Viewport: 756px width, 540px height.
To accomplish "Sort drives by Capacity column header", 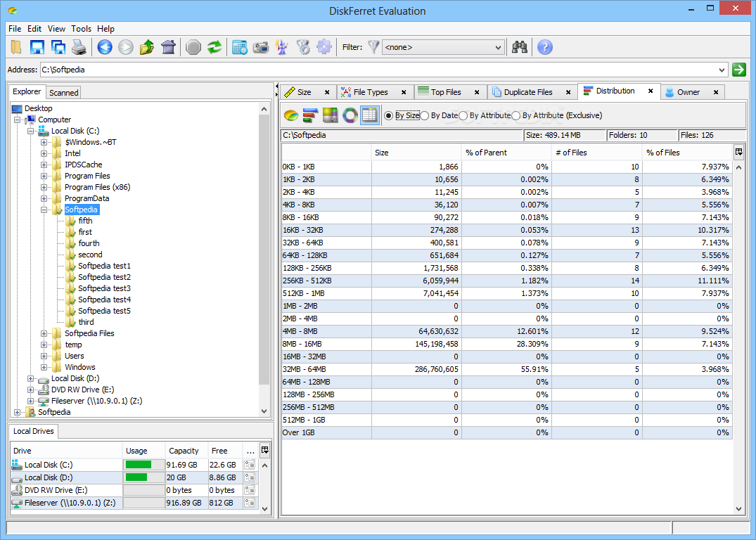I will click(186, 451).
